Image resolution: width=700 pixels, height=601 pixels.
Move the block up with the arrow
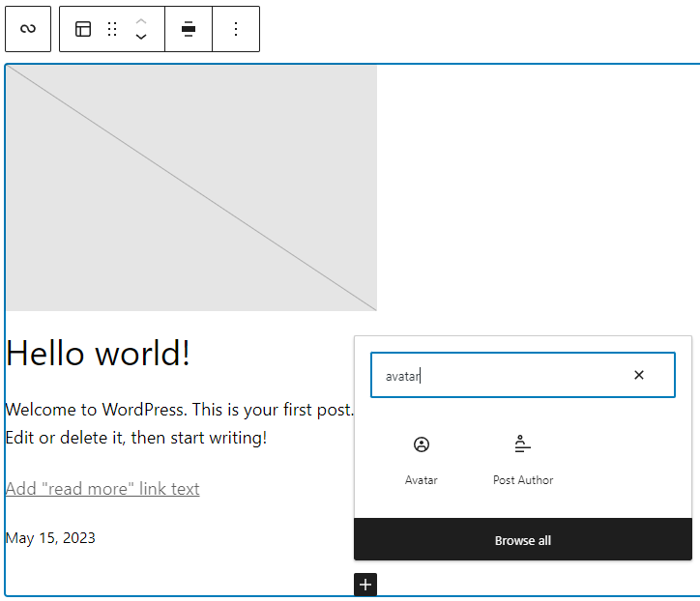click(x=141, y=21)
